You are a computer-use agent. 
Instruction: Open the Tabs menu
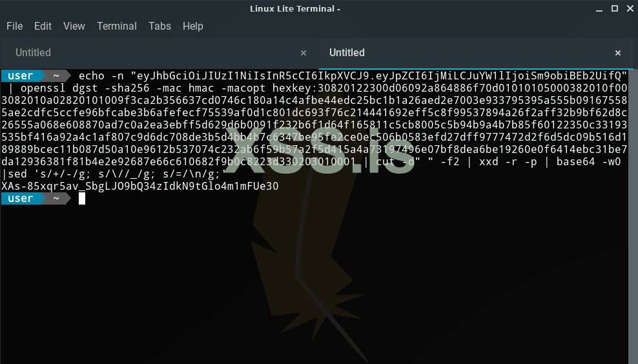pyautogui.click(x=159, y=26)
